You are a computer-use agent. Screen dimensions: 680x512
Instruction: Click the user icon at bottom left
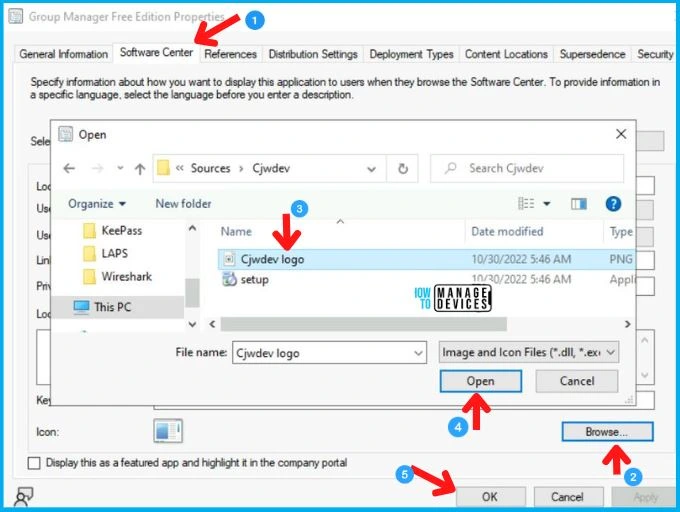(23, 496)
